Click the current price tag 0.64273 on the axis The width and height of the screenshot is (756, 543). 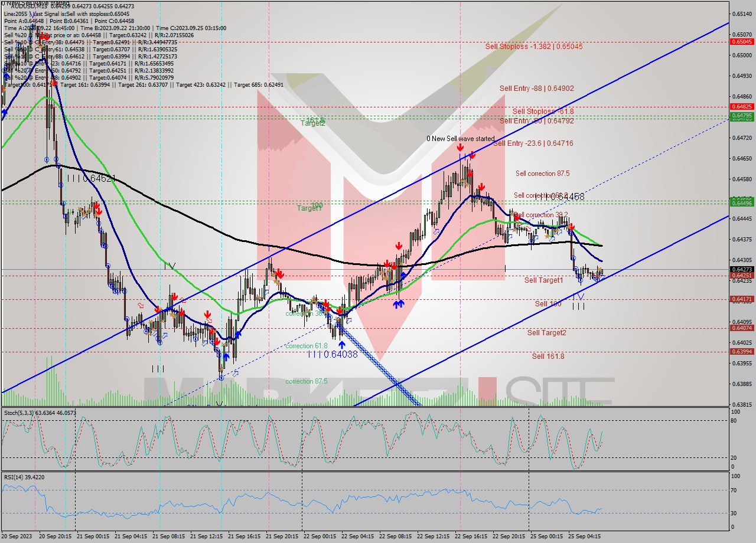[741, 270]
